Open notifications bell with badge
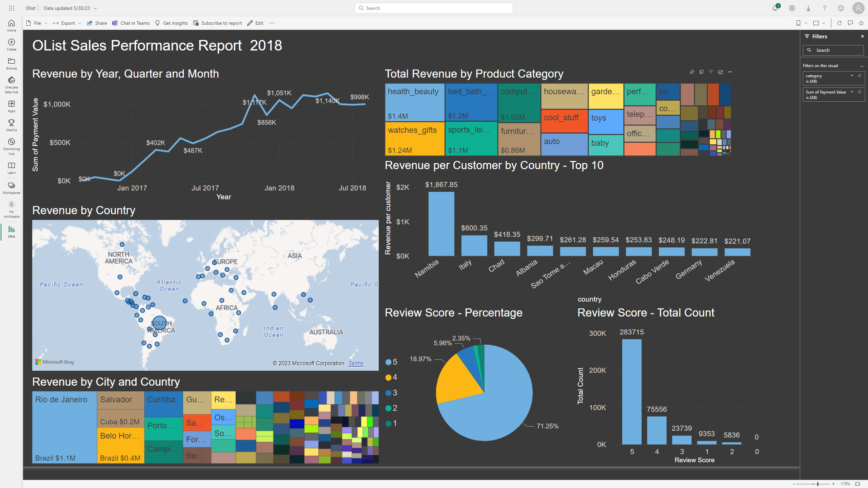 pos(775,8)
